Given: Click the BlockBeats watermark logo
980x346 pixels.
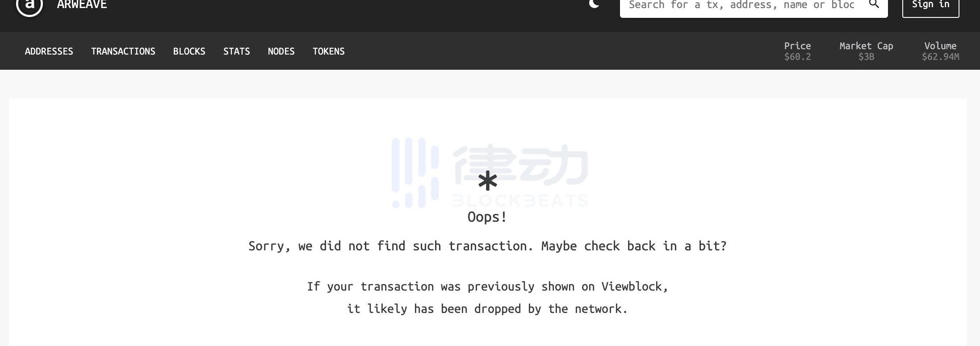Looking at the screenshot, I should (490, 173).
